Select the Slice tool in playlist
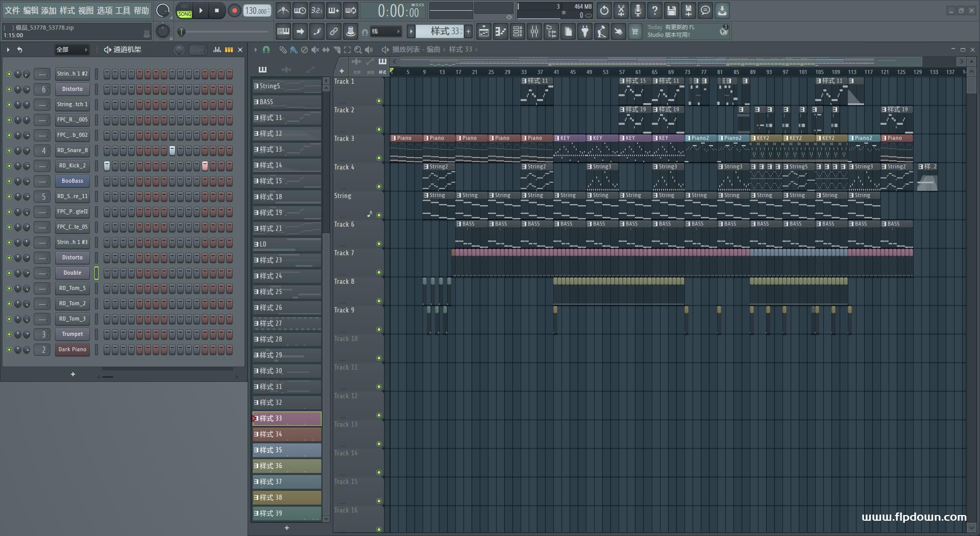Image resolution: width=980 pixels, height=536 pixels. [336, 50]
